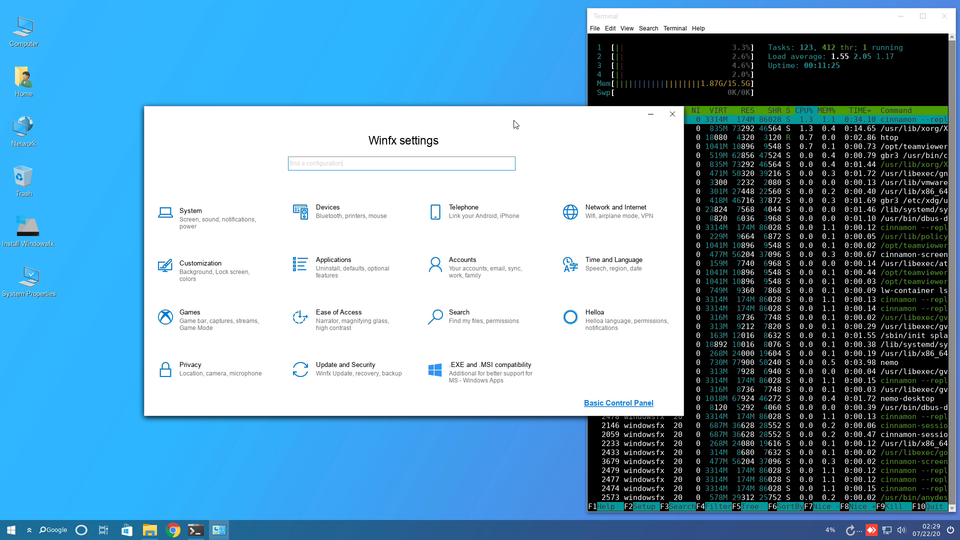The height and width of the screenshot is (540, 960).
Task: Click the CPU% column header in htop
Action: [x=804, y=111]
